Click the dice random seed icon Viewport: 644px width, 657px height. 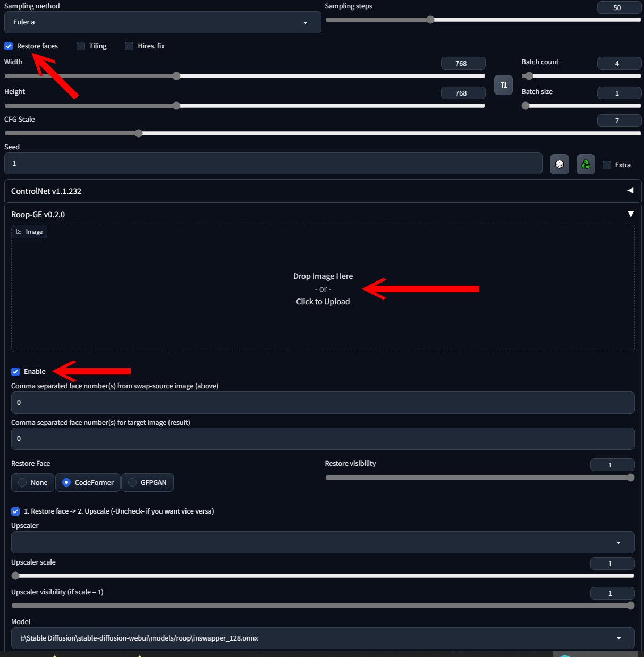(x=559, y=165)
